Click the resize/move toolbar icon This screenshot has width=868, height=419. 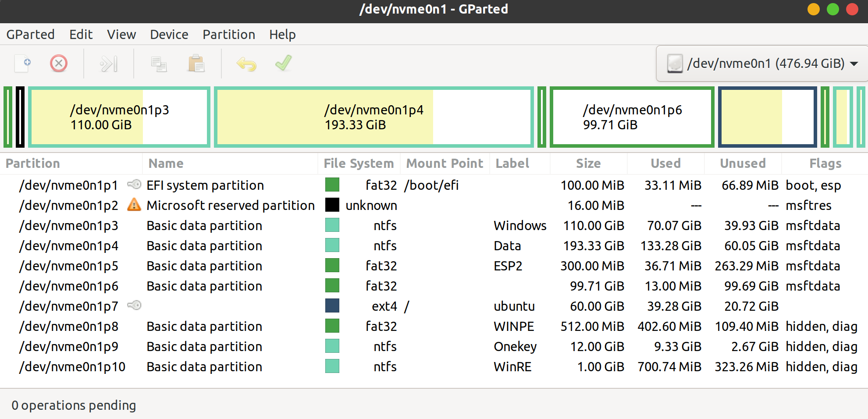coord(109,64)
